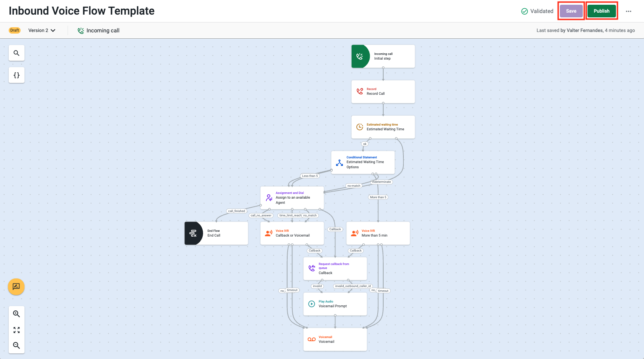Expand the Version 2 dropdown
The image size is (644, 359).
point(42,30)
